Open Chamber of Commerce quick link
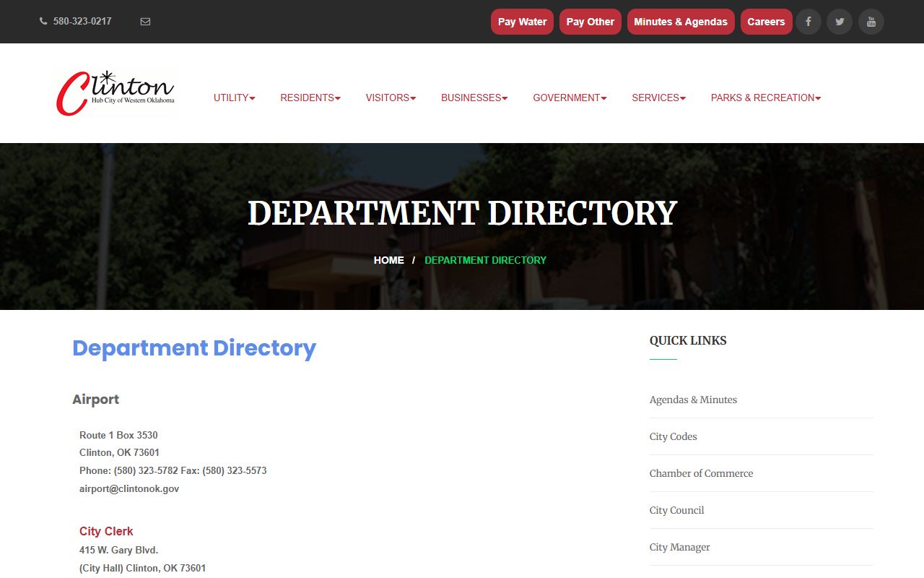Viewport: 924px width, 578px height. pos(701,473)
